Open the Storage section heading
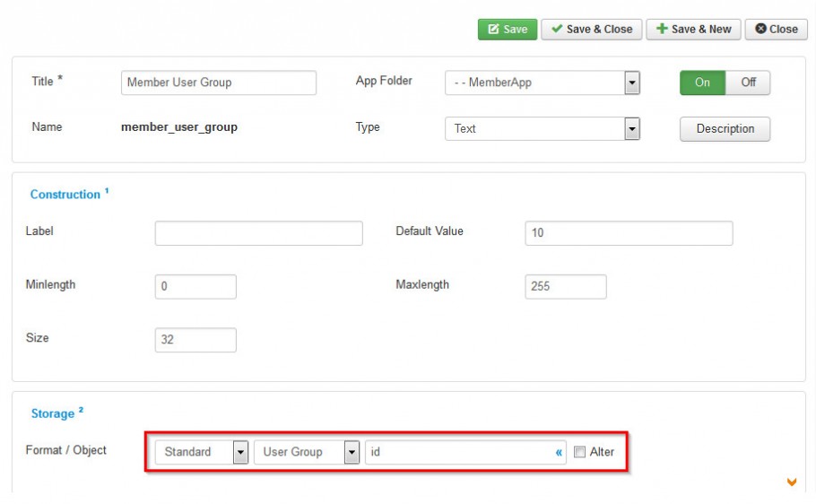Image resolution: width=816 pixels, height=504 pixels. (x=53, y=413)
